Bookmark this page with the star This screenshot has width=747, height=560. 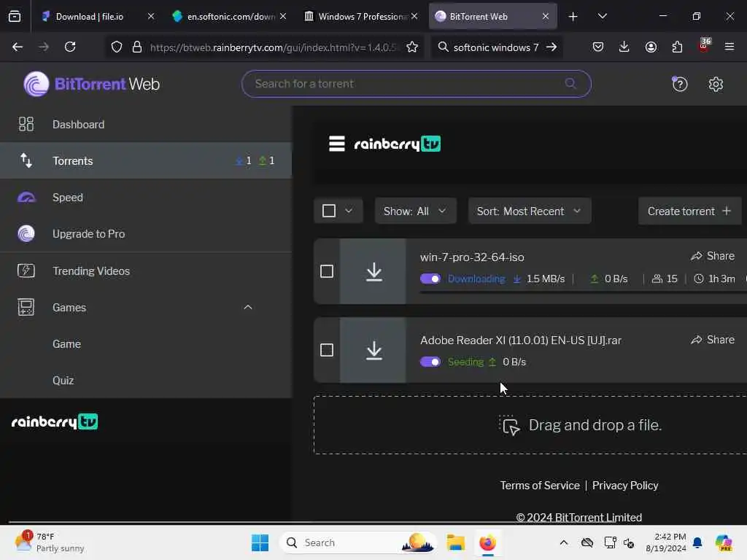(412, 47)
